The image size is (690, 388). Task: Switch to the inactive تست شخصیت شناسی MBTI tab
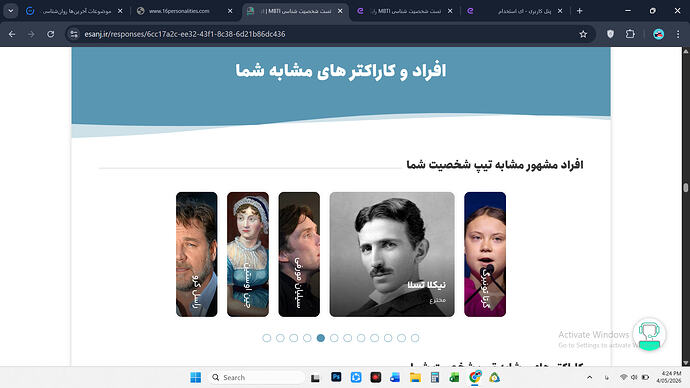pos(405,11)
